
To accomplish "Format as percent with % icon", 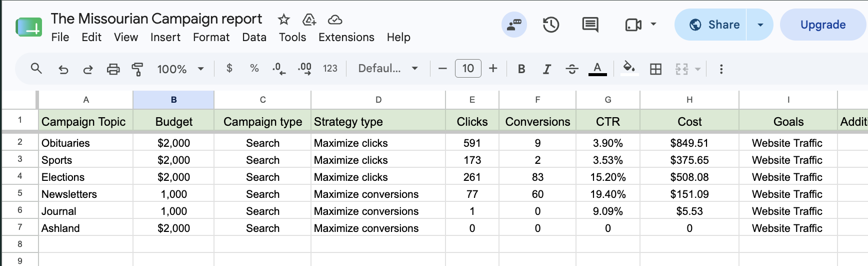I will [254, 68].
